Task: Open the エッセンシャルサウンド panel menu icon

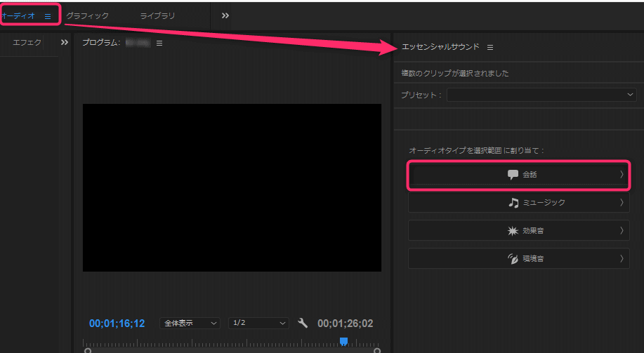Action: [490, 48]
